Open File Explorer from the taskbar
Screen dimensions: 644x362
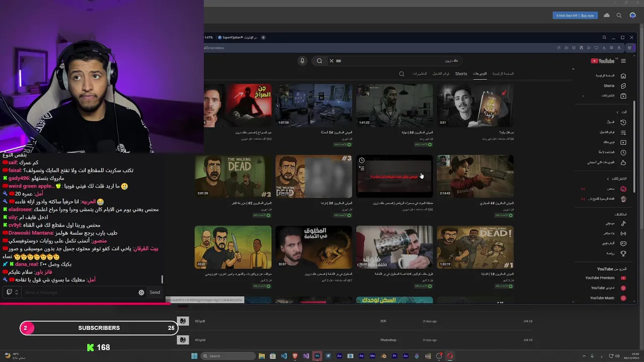point(262,356)
